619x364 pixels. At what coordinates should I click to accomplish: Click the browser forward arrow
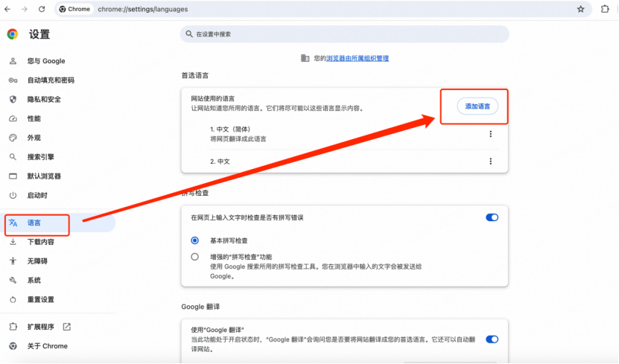click(25, 9)
